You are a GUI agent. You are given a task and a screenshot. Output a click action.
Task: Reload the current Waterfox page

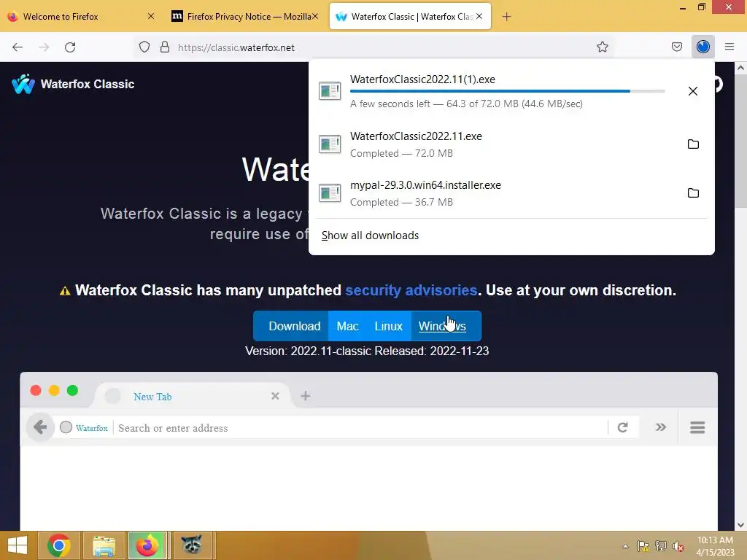click(70, 47)
